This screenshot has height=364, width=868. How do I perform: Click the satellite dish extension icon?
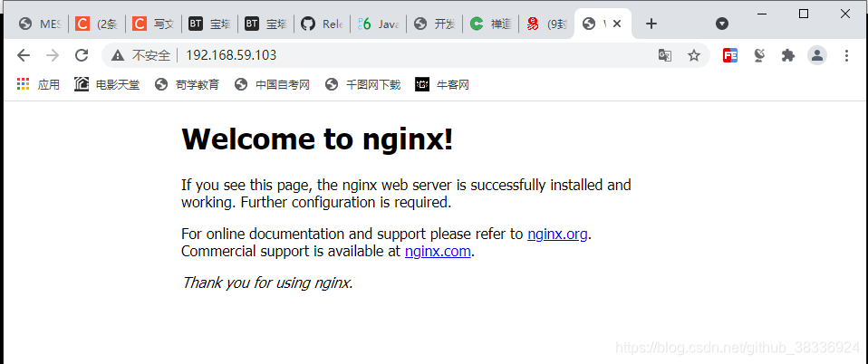click(759, 55)
